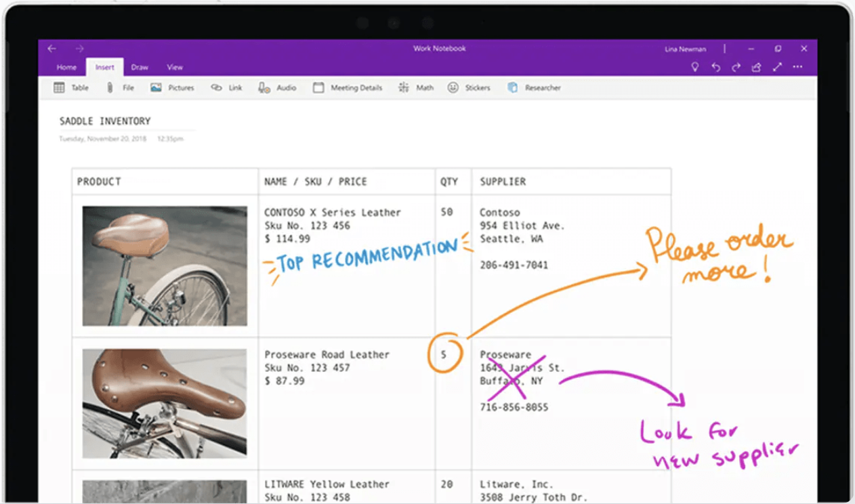Click phone number 716-856-8055
Image resolution: width=855 pixels, height=504 pixels.
tap(514, 407)
